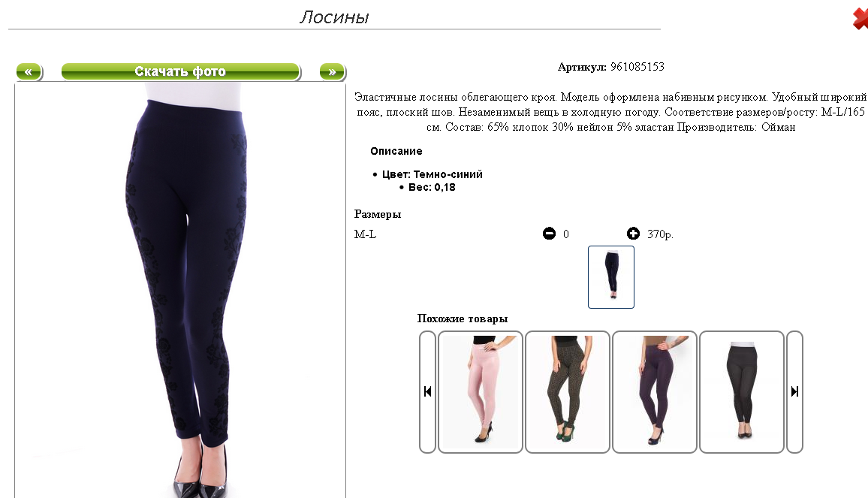Click the M-L size label

point(366,234)
